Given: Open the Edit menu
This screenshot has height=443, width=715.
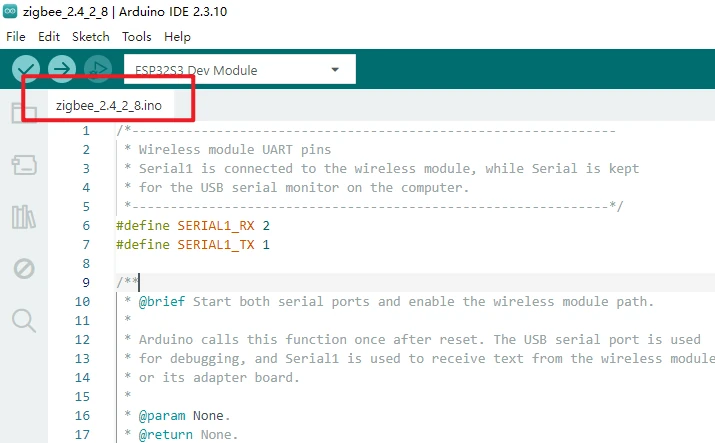Looking at the screenshot, I should click(49, 36).
